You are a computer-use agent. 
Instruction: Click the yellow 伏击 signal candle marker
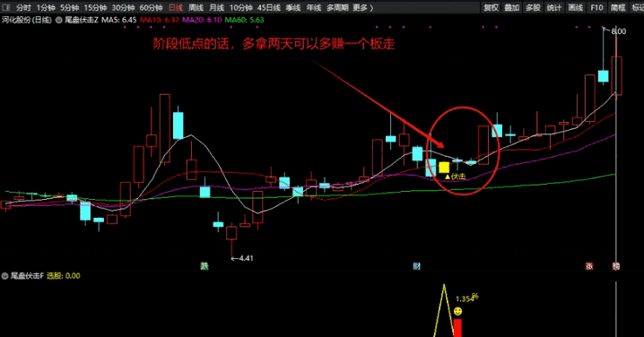444,167
